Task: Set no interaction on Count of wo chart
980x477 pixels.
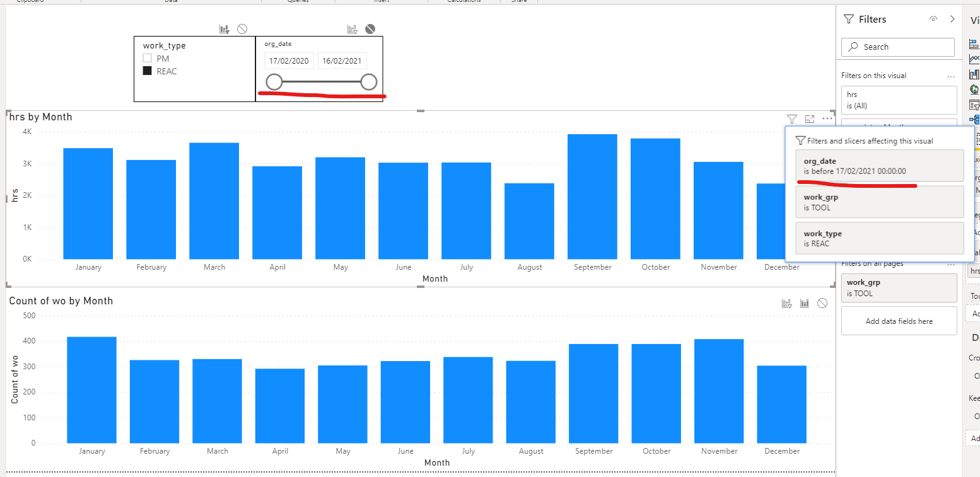Action: point(822,303)
